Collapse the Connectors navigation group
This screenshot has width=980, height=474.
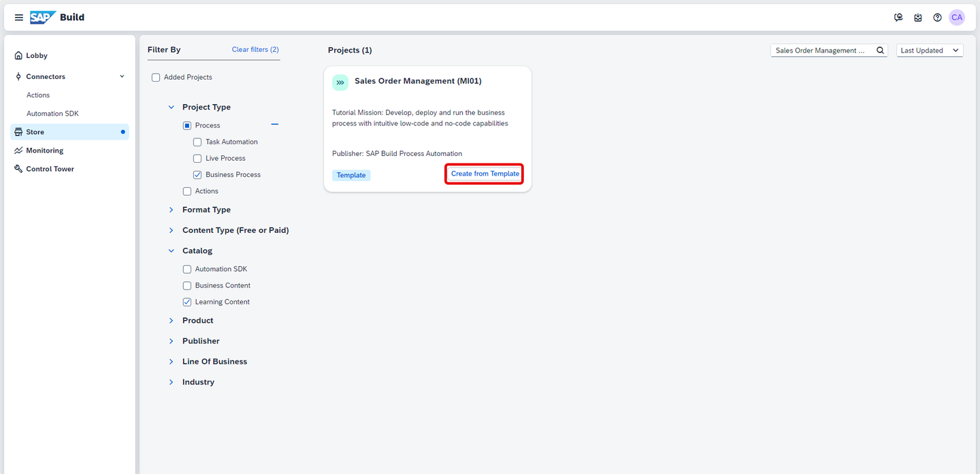coord(122,76)
